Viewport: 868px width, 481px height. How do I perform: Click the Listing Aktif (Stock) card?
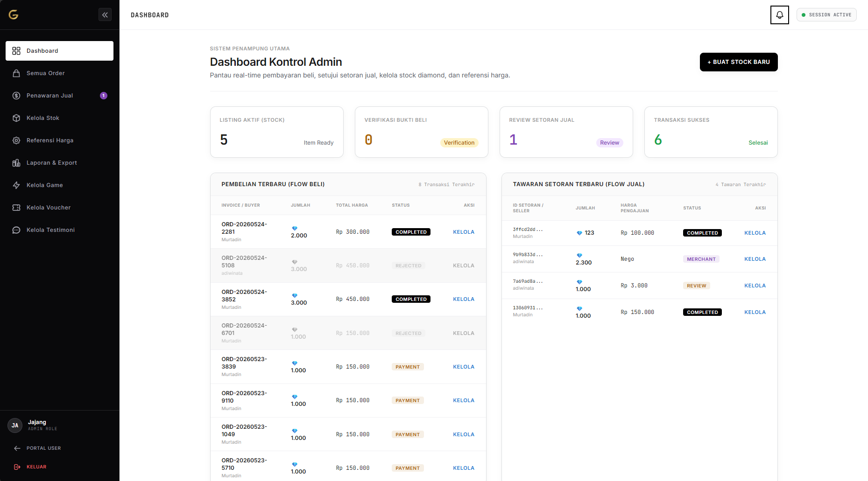(277, 132)
